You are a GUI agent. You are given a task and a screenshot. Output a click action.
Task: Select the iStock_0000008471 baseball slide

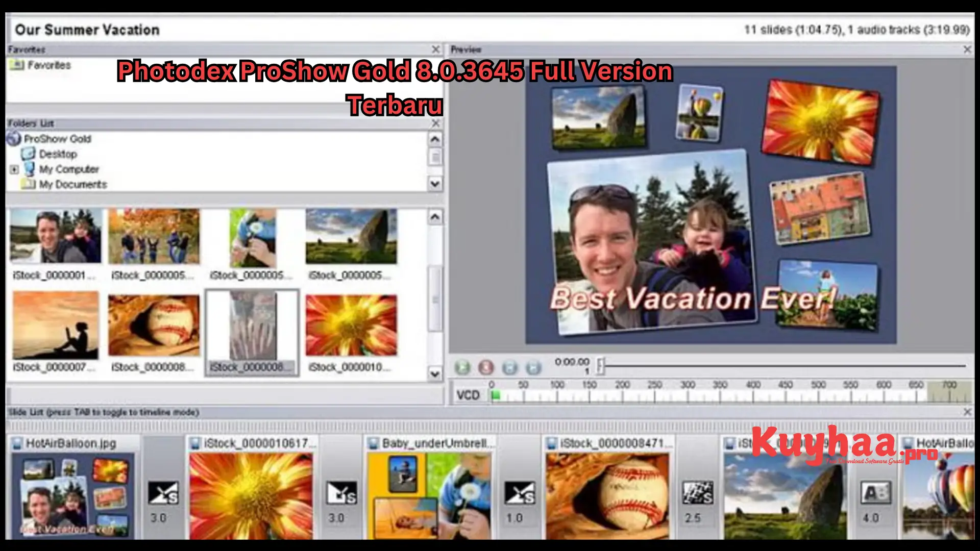point(607,487)
